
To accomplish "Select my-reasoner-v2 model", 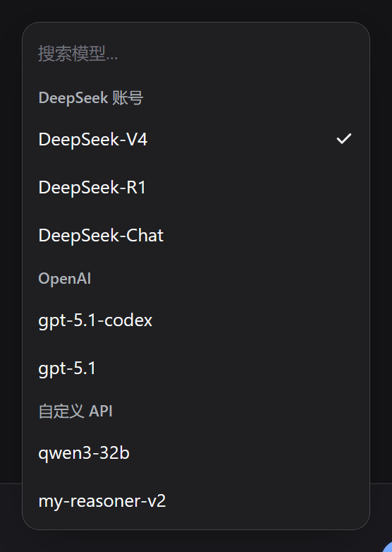I will (196, 501).
